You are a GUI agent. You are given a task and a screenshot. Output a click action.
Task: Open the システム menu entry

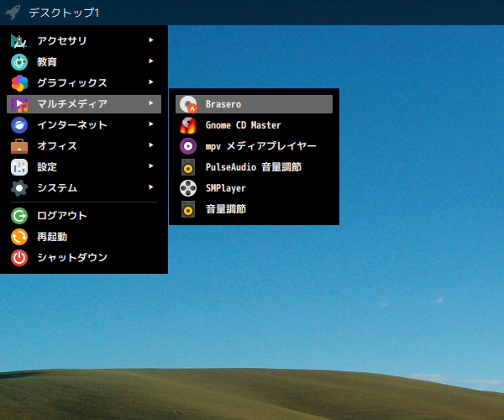[84, 188]
